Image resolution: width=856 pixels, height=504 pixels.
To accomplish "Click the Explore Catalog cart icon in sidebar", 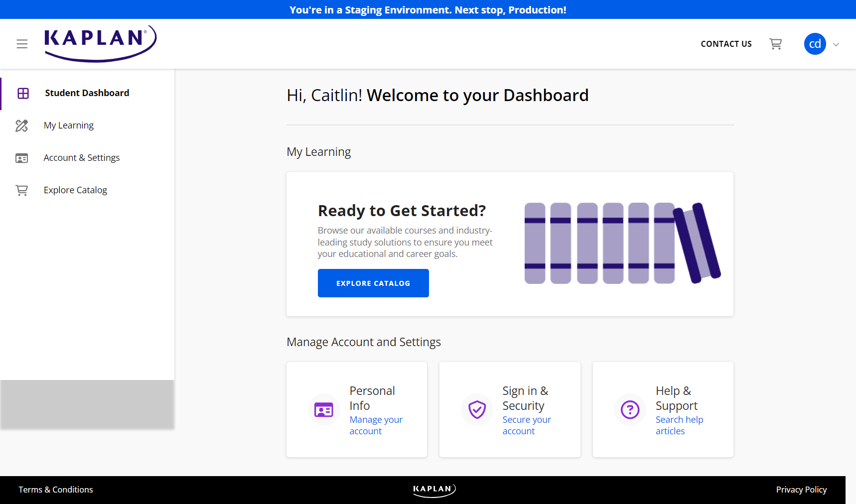I will (x=22, y=190).
